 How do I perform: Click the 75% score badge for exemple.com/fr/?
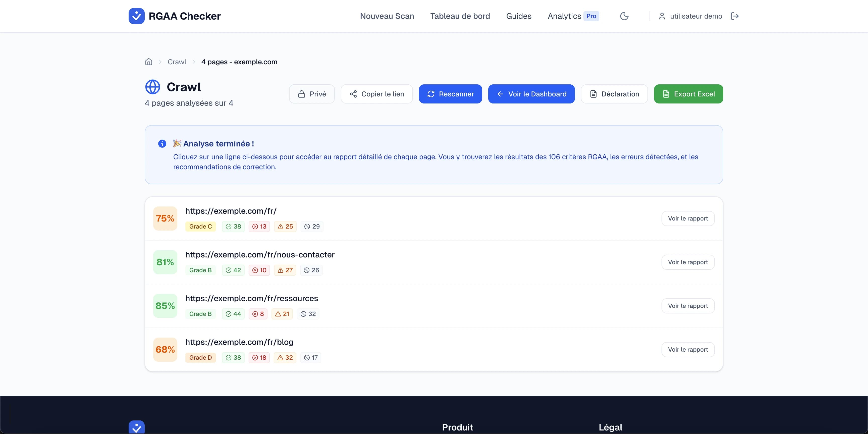click(x=165, y=218)
